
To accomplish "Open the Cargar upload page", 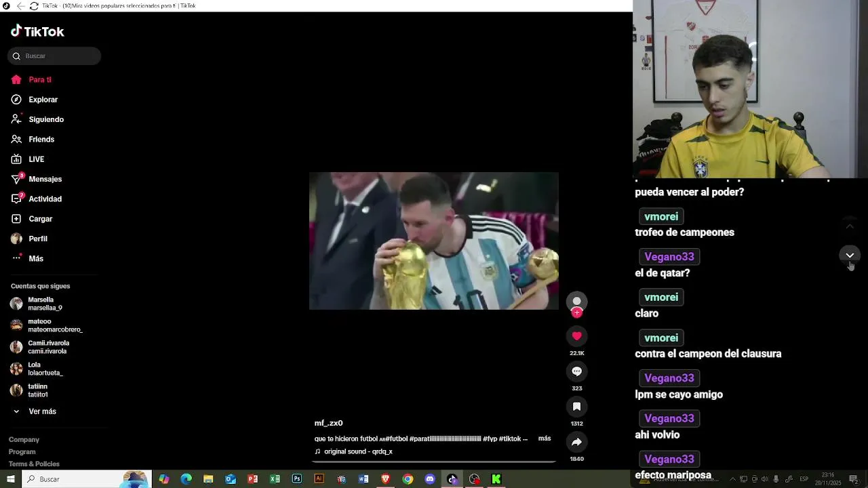I will tap(32, 219).
